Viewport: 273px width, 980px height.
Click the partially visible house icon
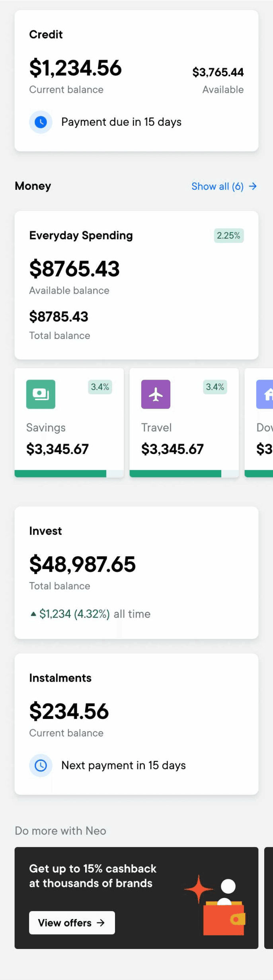[x=265, y=394]
